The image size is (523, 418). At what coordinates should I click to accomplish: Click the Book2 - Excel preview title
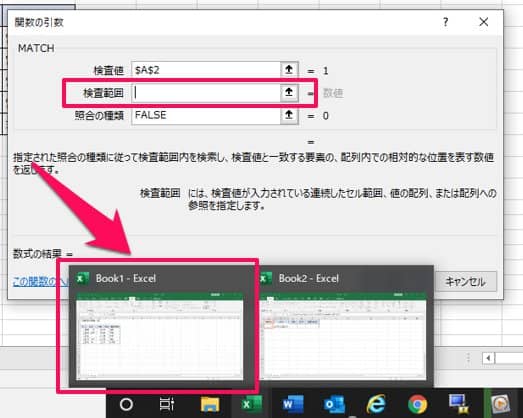pos(309,278)
